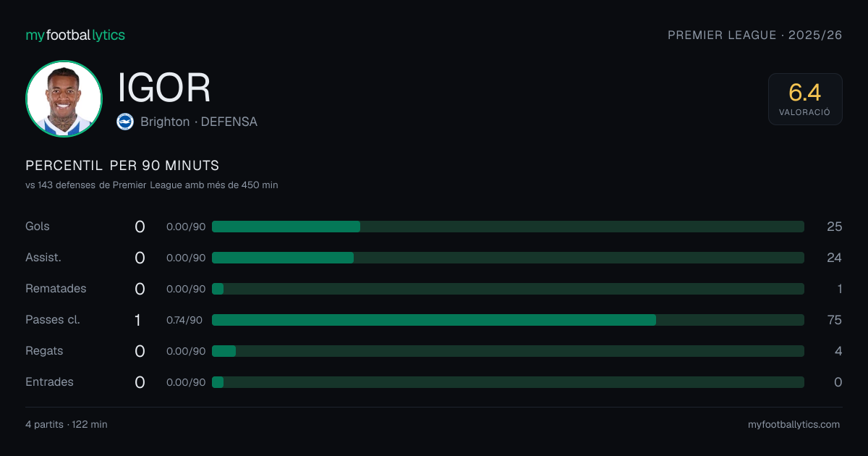
Task: Click the Gols stat label
Action: coord(38,227)
